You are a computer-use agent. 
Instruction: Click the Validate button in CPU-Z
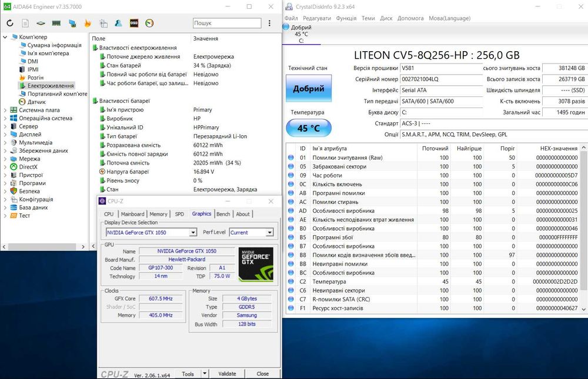[227, 373]
